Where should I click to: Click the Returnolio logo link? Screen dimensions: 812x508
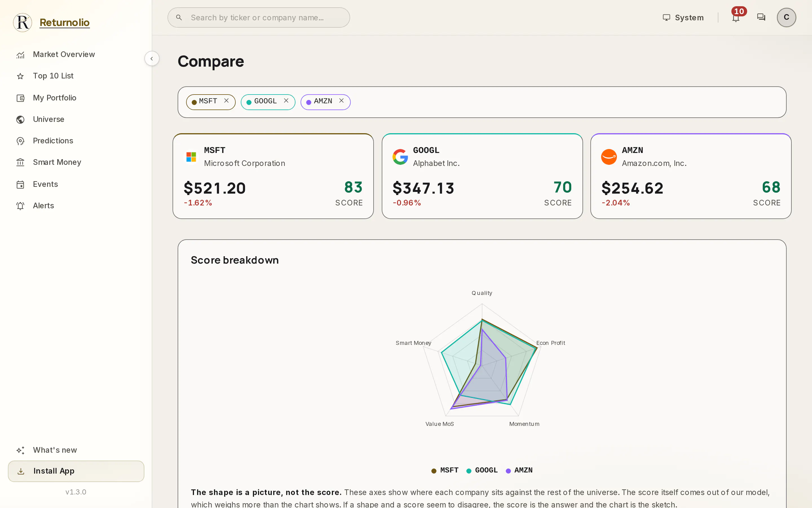point(64,23)
